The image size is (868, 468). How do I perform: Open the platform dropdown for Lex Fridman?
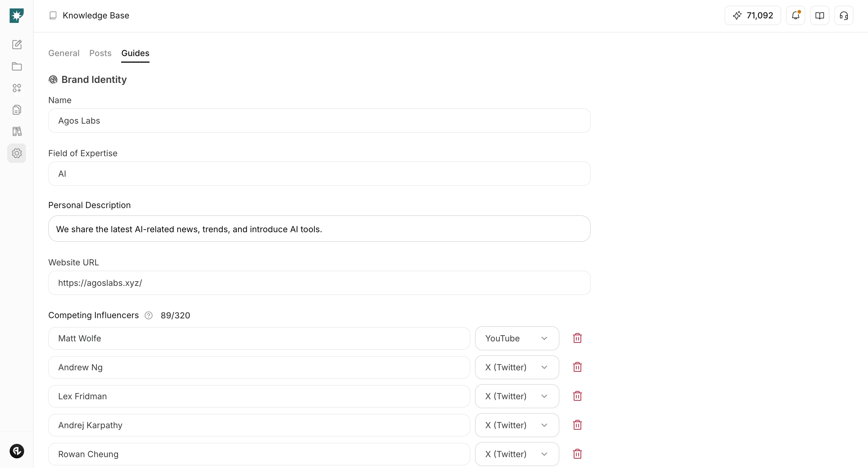pos(517,396)
